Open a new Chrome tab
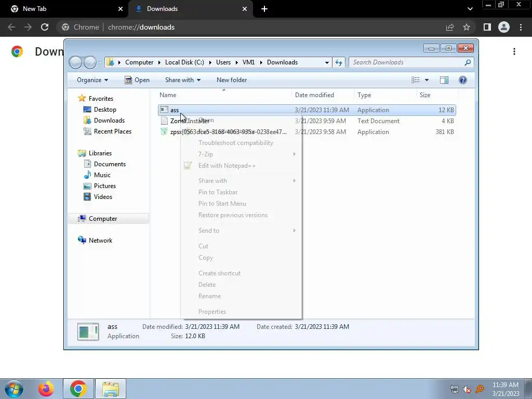The image size is (532, 399). pos(264,9)
